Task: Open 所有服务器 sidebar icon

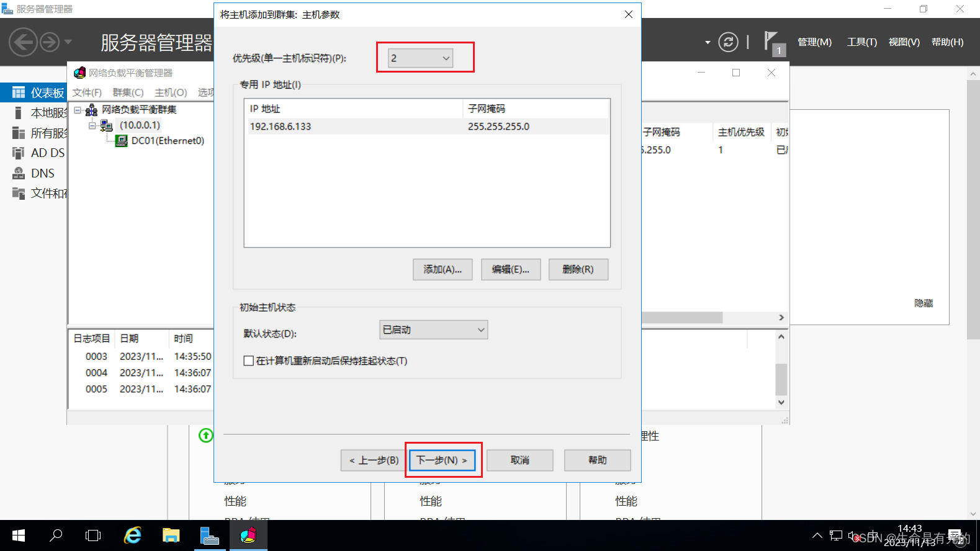Action: pyautogui.click(x=18, y=133)
